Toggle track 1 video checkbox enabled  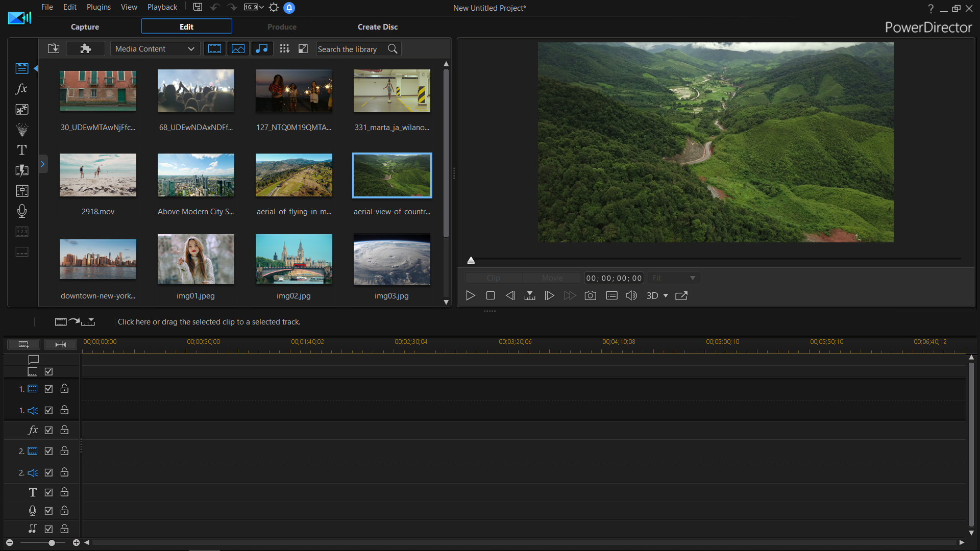48,388
